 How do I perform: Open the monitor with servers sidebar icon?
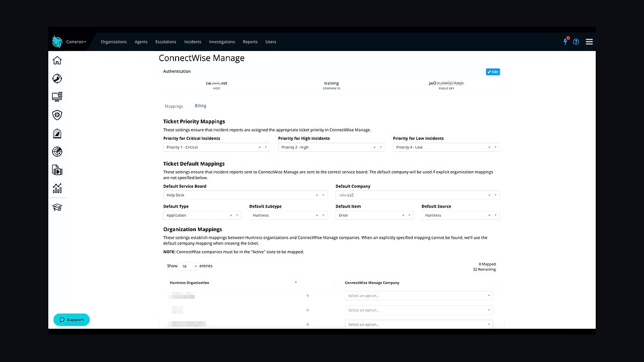click(57, 97)
